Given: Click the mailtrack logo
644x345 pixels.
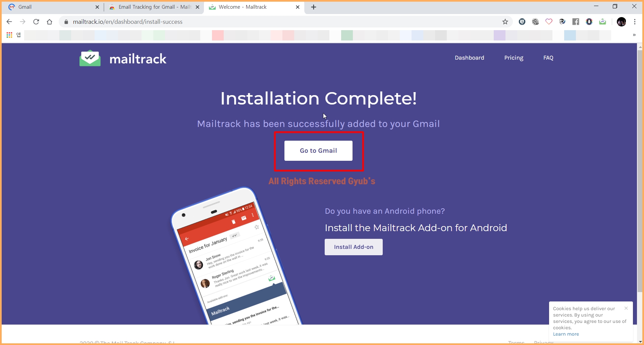Looking at the screenshot, I should click(123, 59).
